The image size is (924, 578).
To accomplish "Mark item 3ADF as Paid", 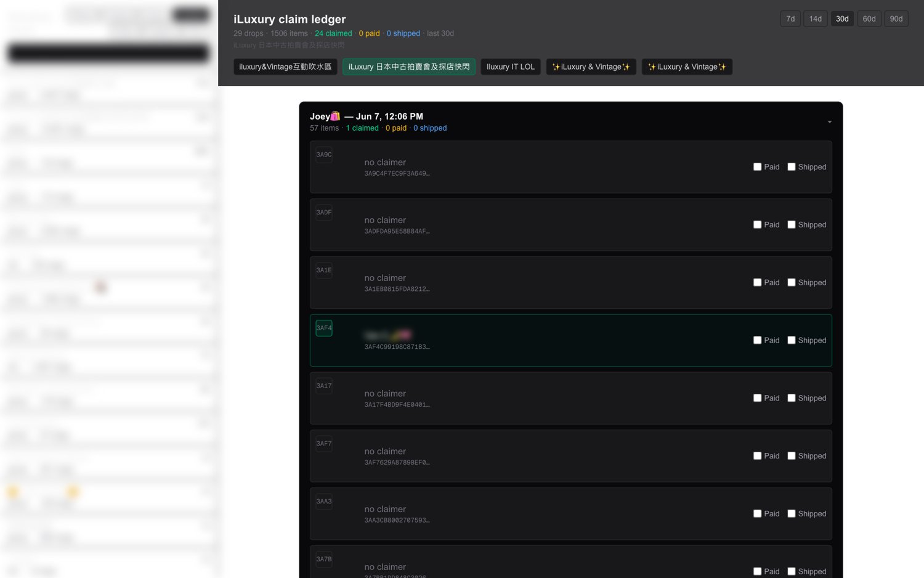I will (x=757, y=225).
